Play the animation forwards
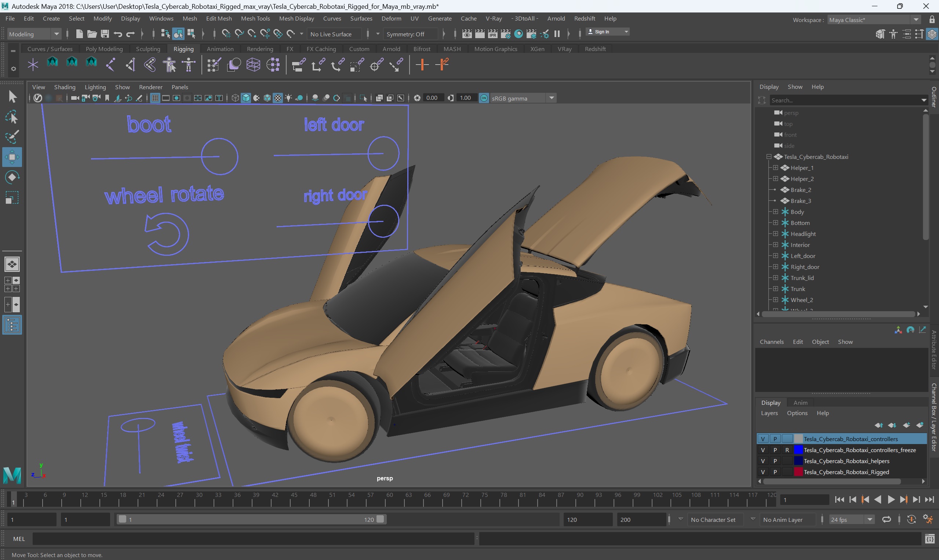 coord(891,499)
